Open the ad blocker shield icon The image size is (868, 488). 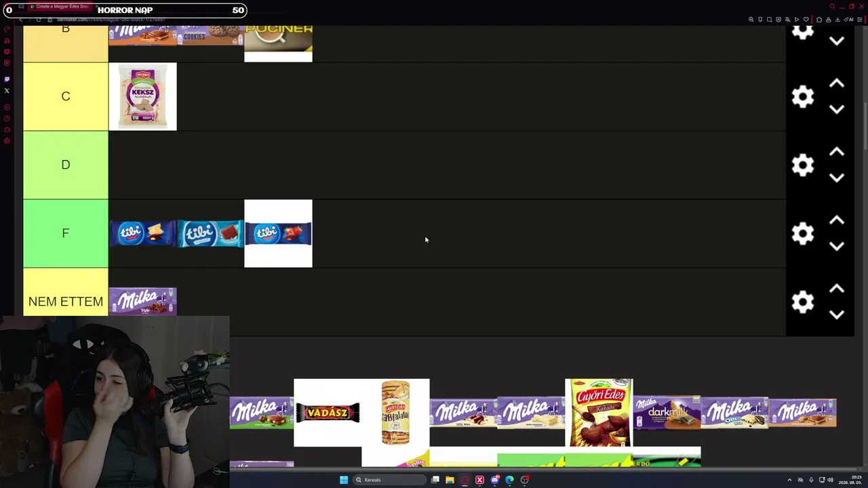click(778, 20)
